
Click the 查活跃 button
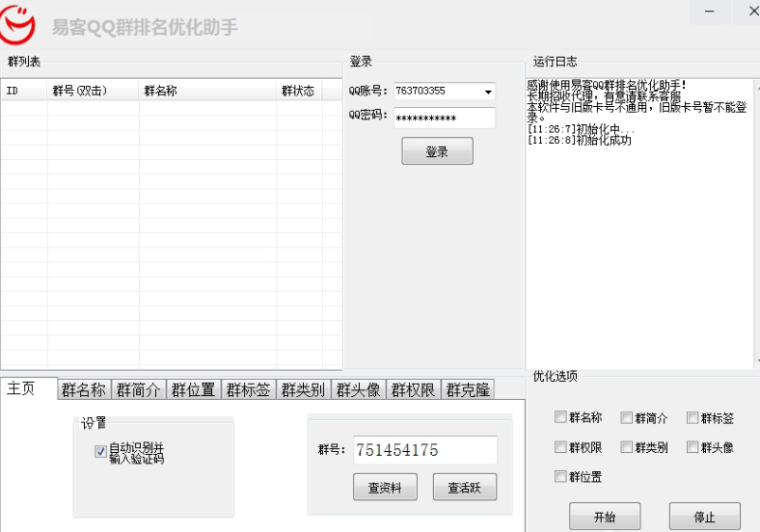click(x=464, y=487)
